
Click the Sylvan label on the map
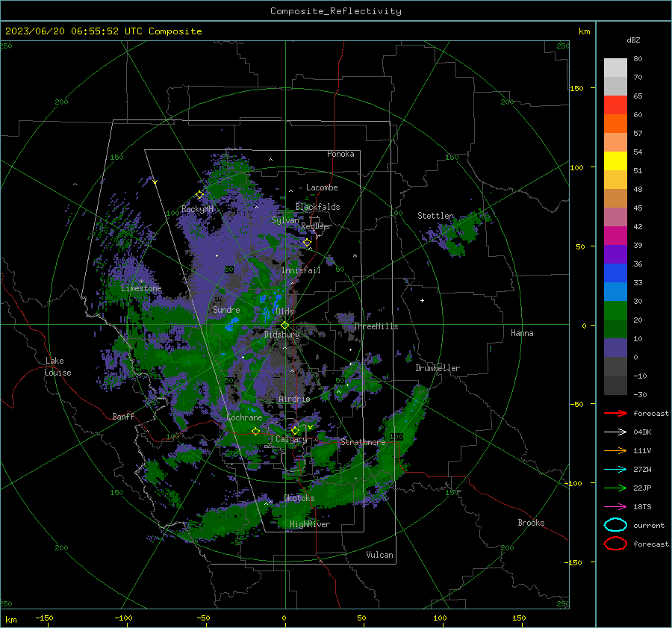click(x=285, y=220)
